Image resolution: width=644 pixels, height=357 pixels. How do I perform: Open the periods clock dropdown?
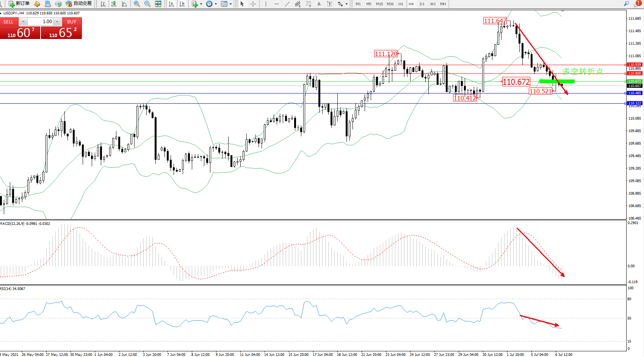tap(216, 4)
